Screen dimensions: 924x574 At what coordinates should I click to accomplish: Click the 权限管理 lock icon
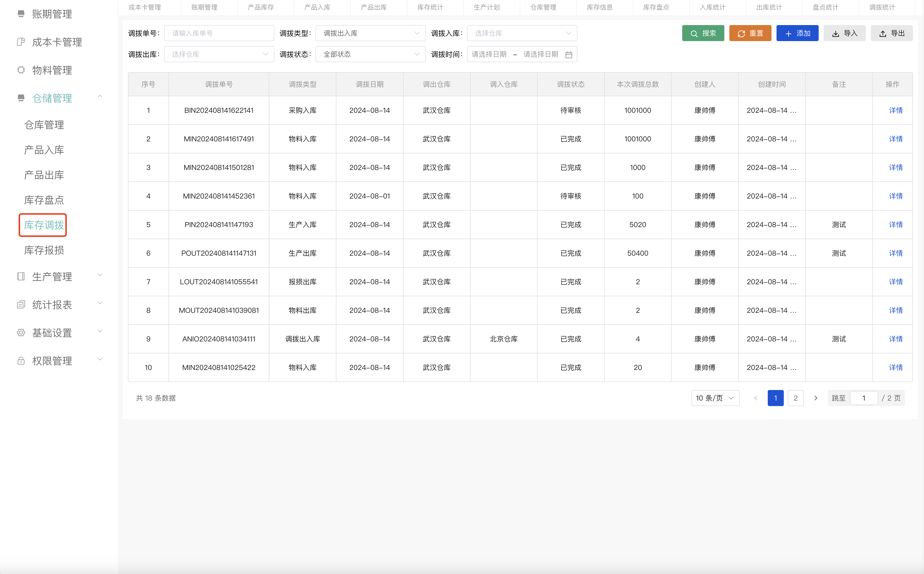tap(21, 361)
